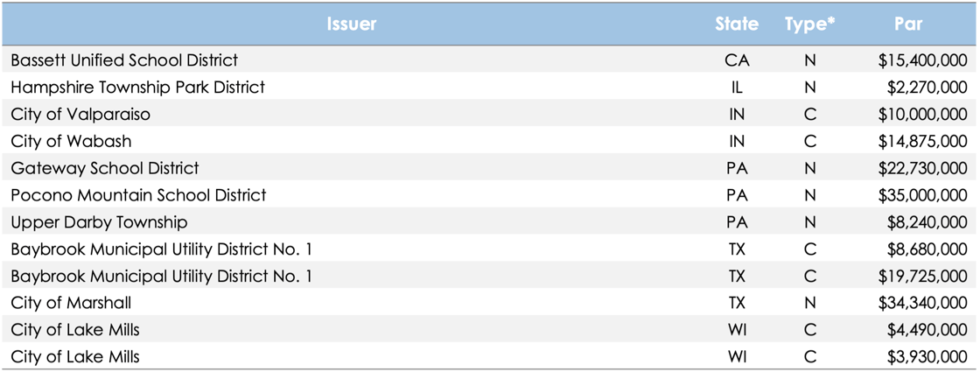Select Hampshire Township Park District cell

pyautogui.click(x=138, y=88)
